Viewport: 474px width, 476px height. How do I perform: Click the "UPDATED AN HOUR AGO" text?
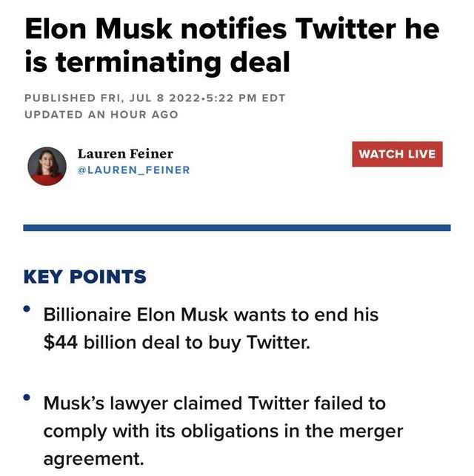click(101, 115)
